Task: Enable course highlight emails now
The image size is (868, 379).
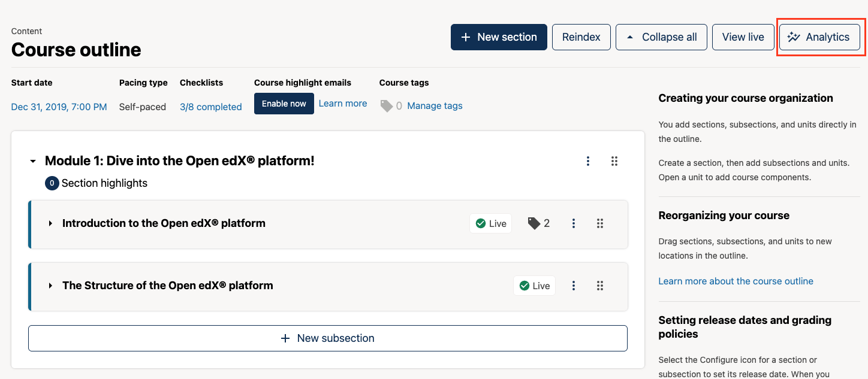Action: [x=284, y=103]
